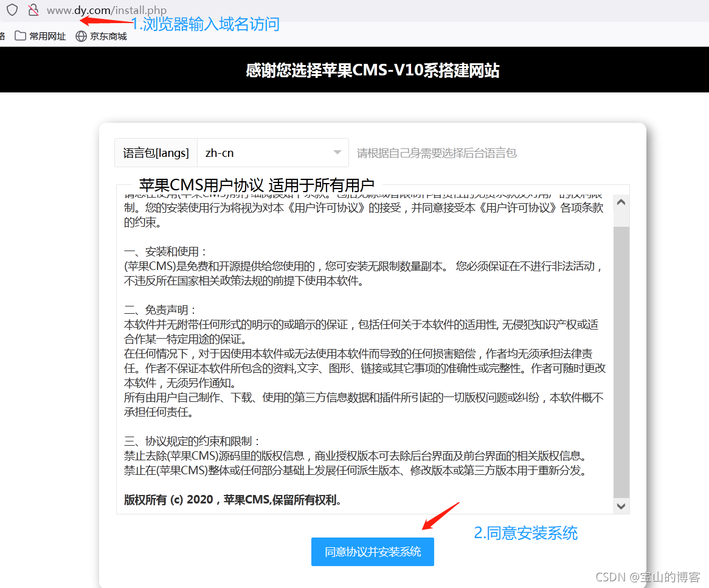The width and height of the screenshot is (709, 588).
Task: Click the 二、免责声明 section heading
Action: click(x=161, y=310)
